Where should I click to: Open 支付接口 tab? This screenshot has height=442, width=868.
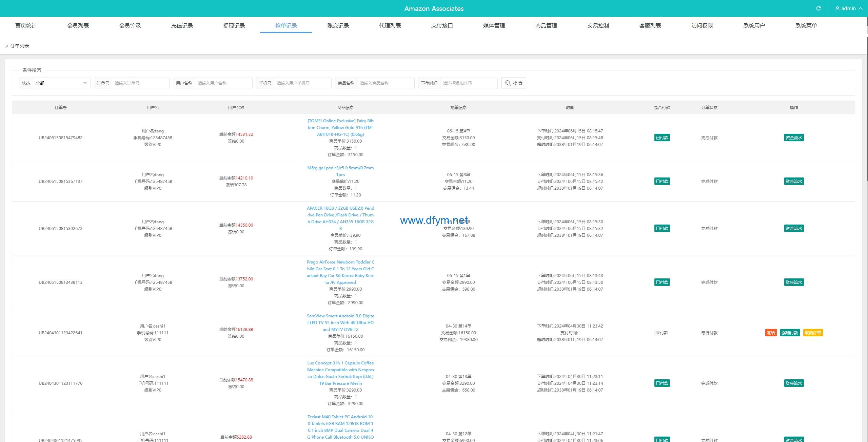click(x=442, y=25)
